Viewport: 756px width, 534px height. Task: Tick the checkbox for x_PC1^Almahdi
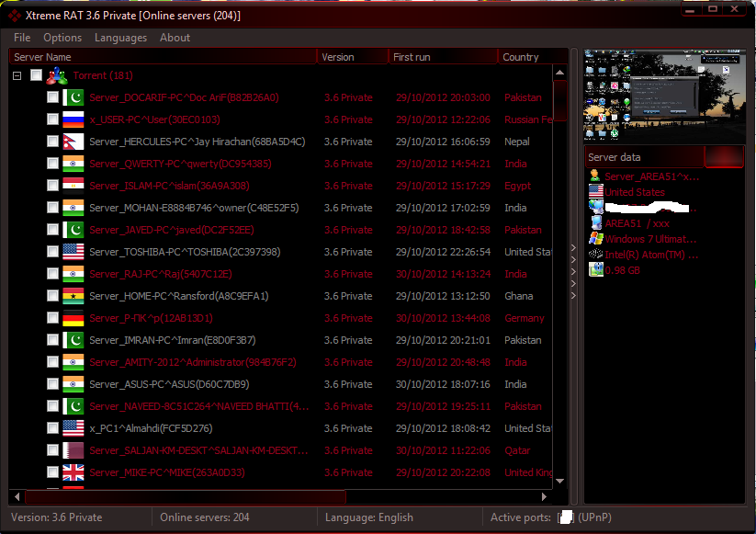click(52, 428)
